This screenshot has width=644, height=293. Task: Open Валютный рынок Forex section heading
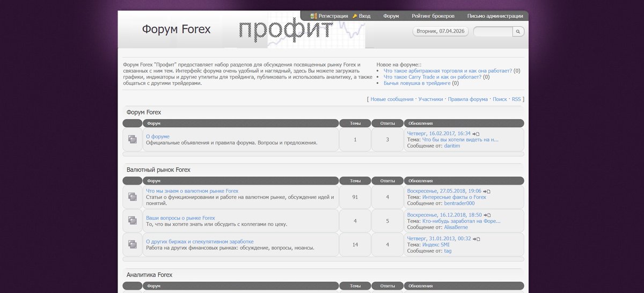(159, 170)
